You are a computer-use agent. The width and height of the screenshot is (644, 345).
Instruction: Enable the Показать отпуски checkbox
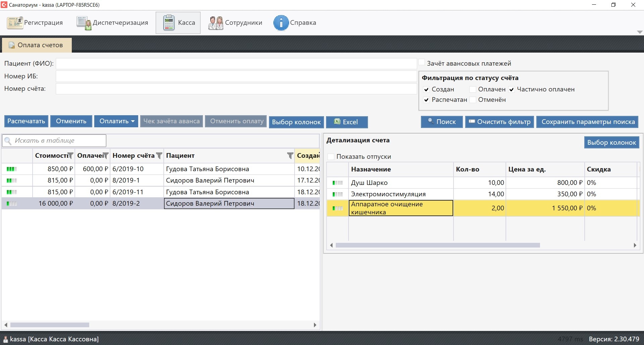coord(331,157)
